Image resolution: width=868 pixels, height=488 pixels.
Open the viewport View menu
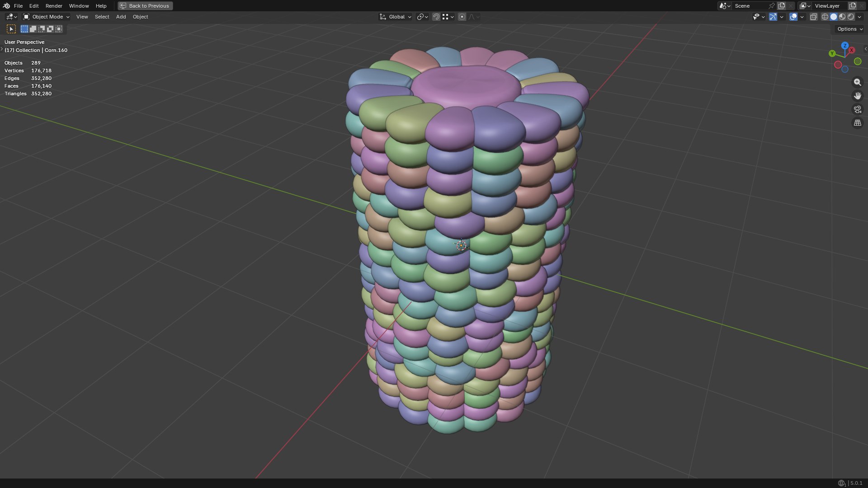tap(82, 17)
